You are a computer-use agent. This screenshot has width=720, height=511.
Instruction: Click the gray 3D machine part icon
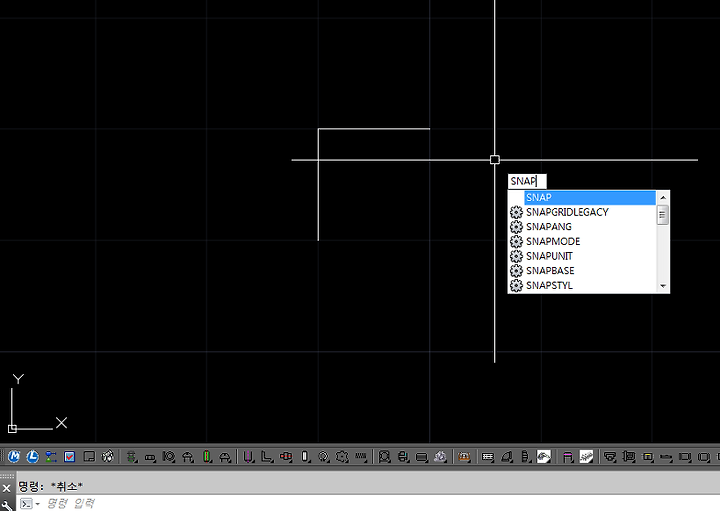click(x=440, y=456)
